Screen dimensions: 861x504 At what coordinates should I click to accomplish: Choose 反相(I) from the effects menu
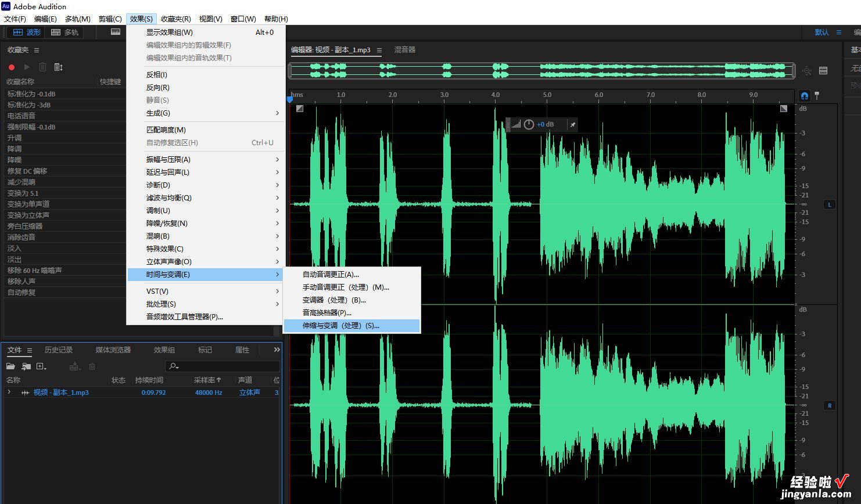point(206,74)
